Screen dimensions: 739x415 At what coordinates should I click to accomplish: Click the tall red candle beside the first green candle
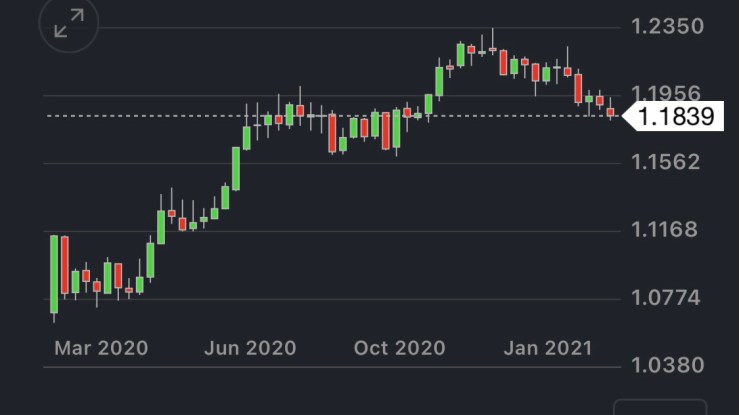pyautogui.click(x=65, y=264)
